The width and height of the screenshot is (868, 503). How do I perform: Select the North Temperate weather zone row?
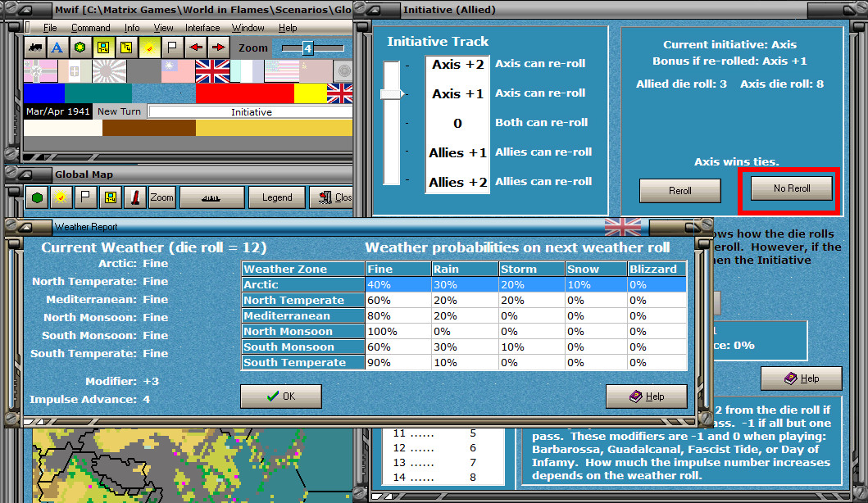[x=464, y=300]
